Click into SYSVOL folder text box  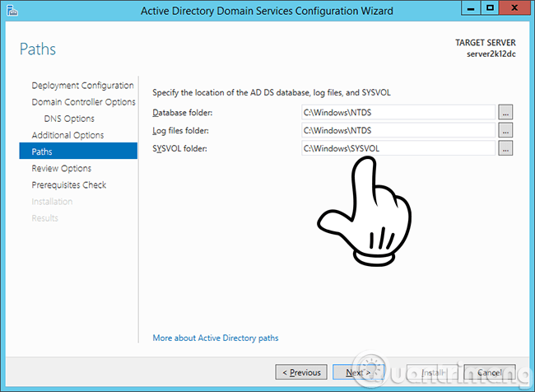(398, 148)
